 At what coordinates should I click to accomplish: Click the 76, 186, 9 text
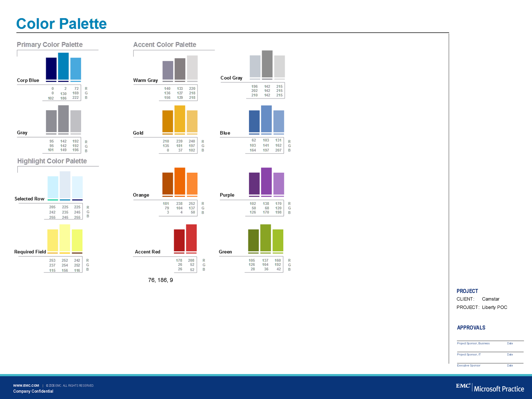click(160, 280)
